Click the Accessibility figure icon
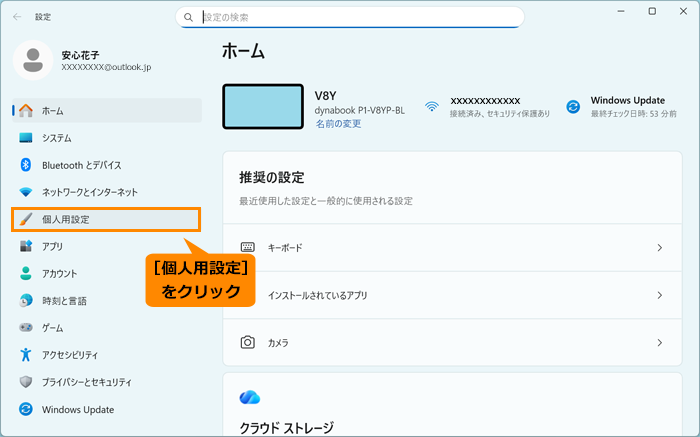 point(26,355)
